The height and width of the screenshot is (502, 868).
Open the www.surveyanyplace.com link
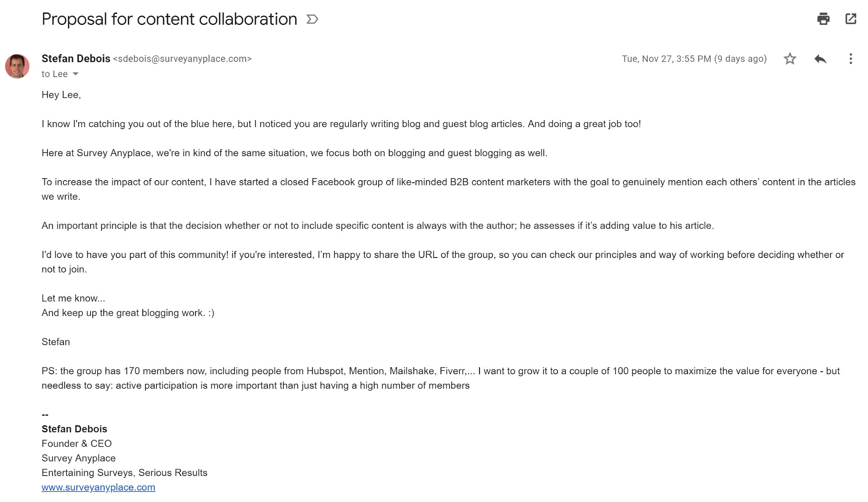[98, 487]
